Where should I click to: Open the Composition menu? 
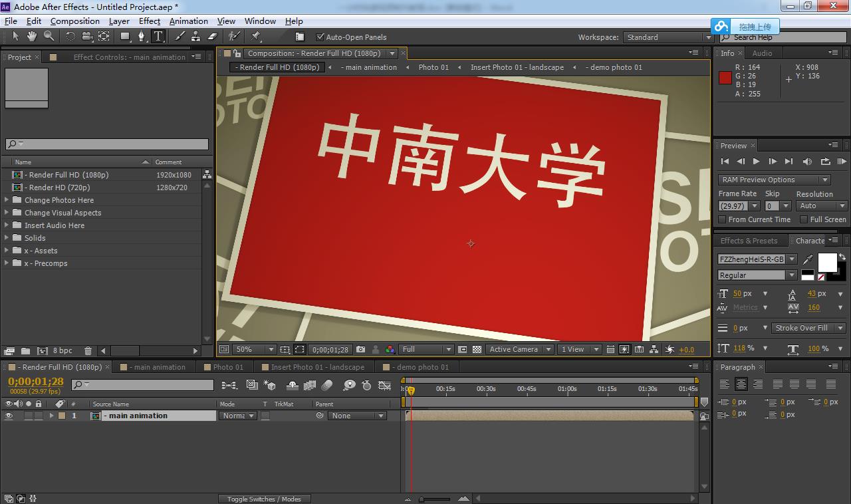click(x=74, y=21)
